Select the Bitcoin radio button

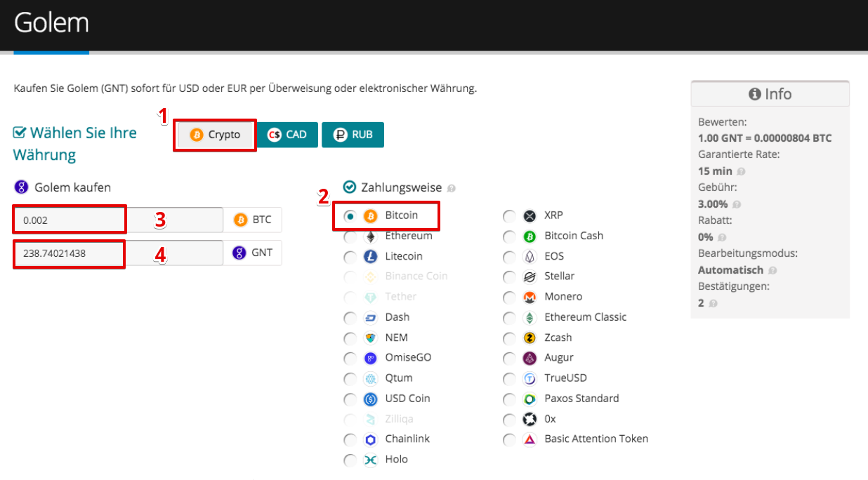point(350,216)
